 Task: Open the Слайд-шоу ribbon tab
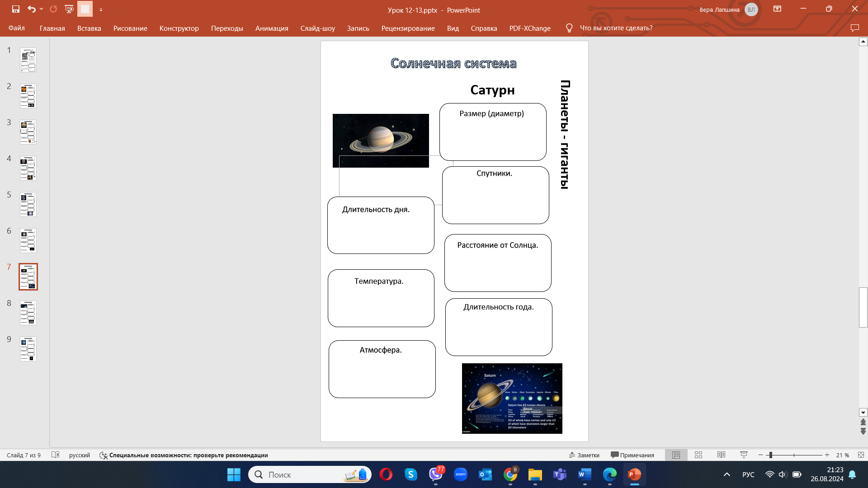click(x=318, y=28)
